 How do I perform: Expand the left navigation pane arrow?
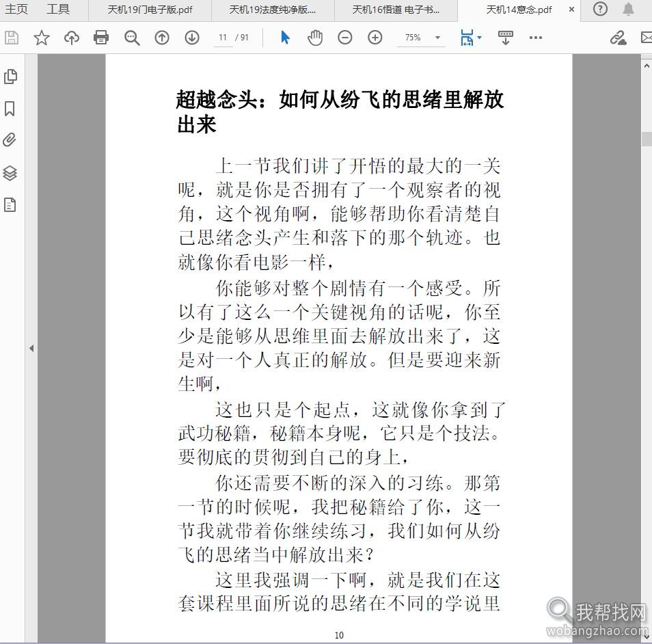[x=31, y=348]
